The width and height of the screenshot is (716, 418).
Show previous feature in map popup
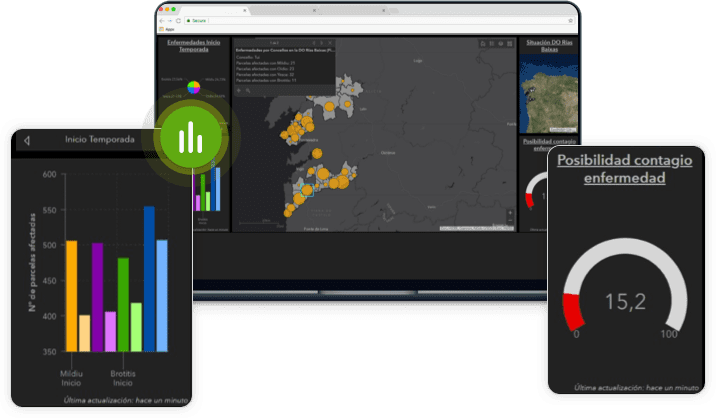314,43
